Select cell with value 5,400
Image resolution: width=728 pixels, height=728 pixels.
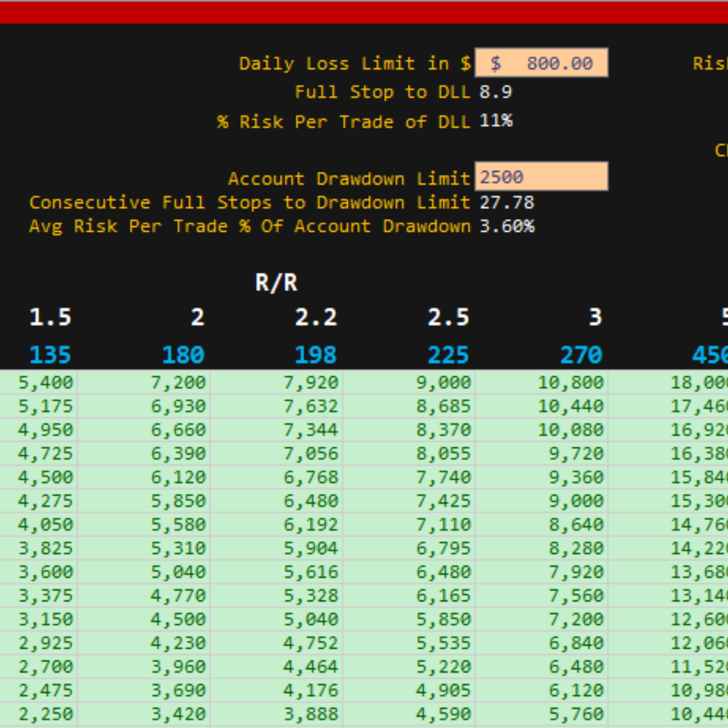point(39,382)
